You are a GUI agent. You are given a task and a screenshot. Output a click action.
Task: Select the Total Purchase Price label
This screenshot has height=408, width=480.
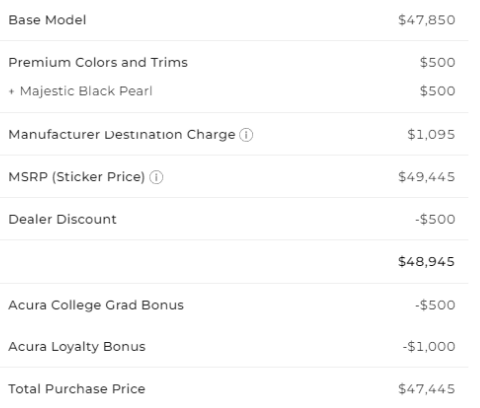[77, 389]
